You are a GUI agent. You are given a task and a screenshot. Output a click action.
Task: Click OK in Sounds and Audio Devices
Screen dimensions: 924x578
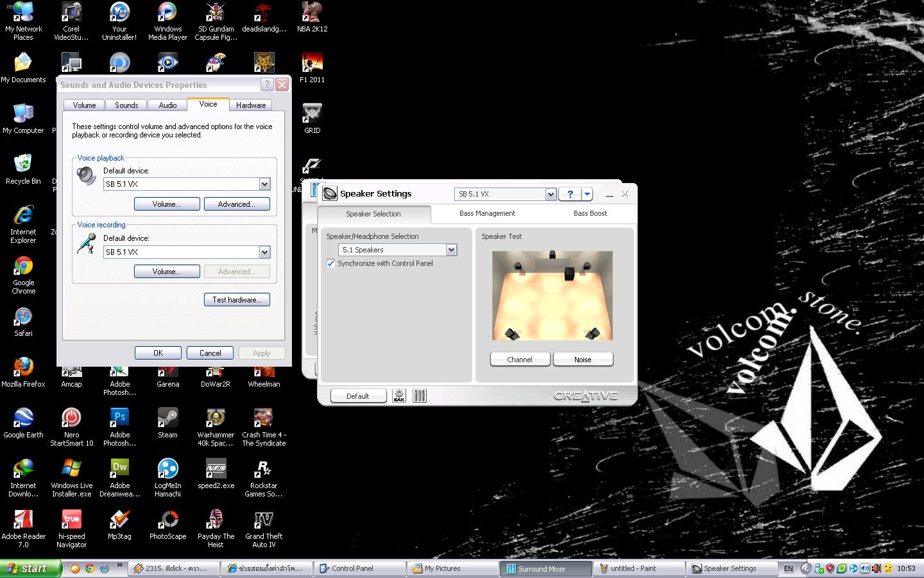[158, 353]
